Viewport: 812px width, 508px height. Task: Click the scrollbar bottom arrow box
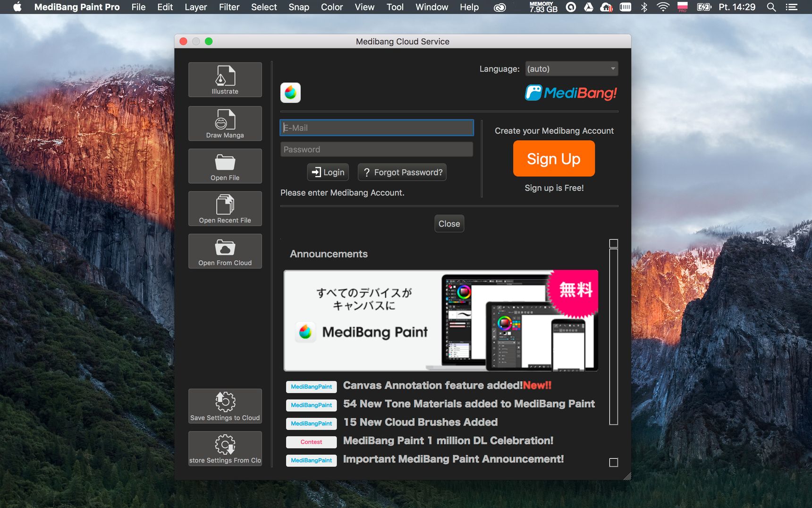pos(613,463)
